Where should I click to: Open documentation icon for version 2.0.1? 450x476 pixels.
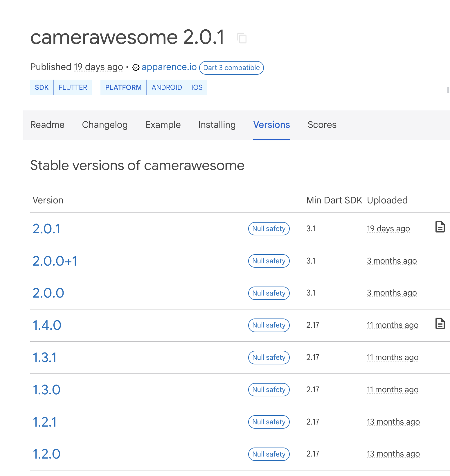(440, 227)
